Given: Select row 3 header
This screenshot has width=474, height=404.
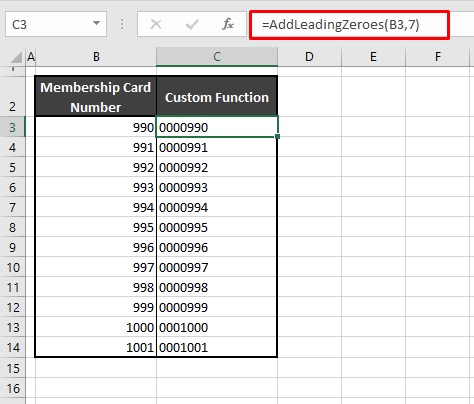Looking at the screenshot, I should pyautogui.click(x=12, y=127).
